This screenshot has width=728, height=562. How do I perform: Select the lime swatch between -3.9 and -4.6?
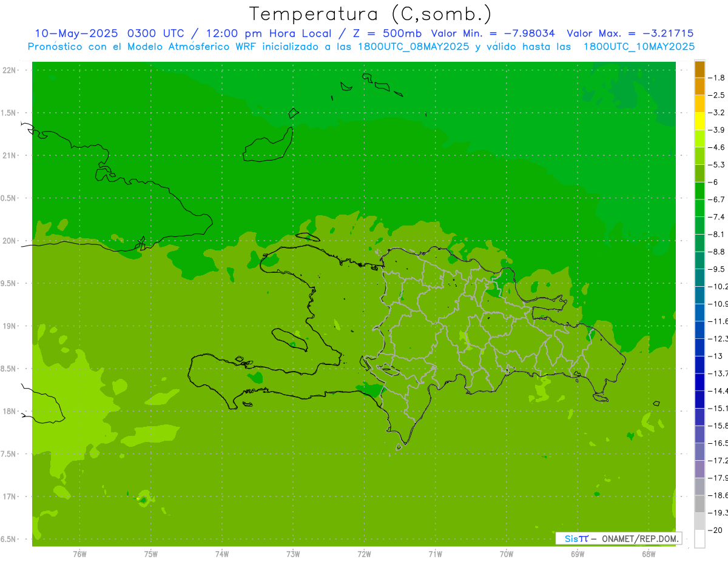coord(699,138)
